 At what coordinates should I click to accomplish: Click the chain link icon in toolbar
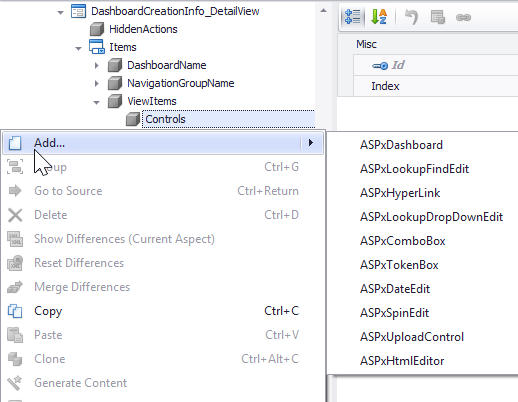pos(463,17)
